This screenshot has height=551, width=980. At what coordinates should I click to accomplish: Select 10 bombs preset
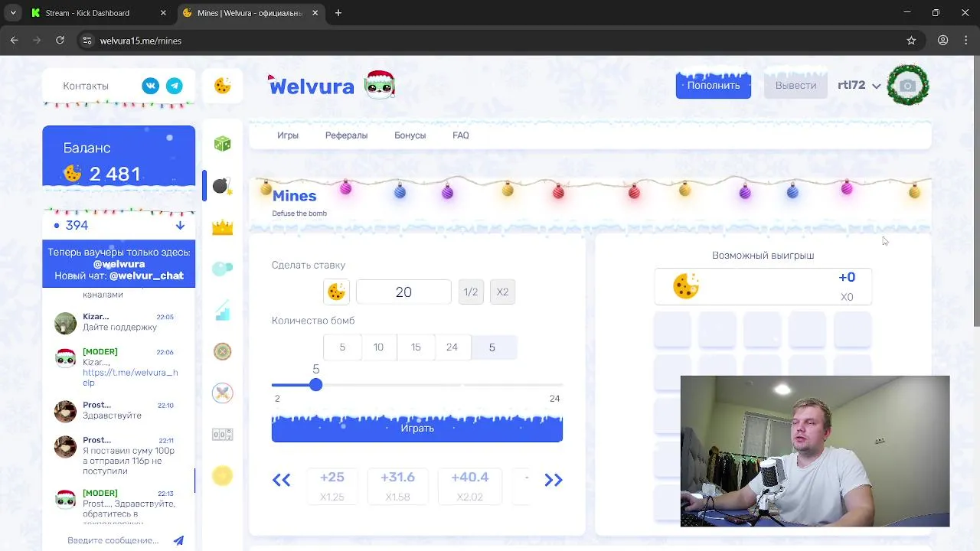378,347
